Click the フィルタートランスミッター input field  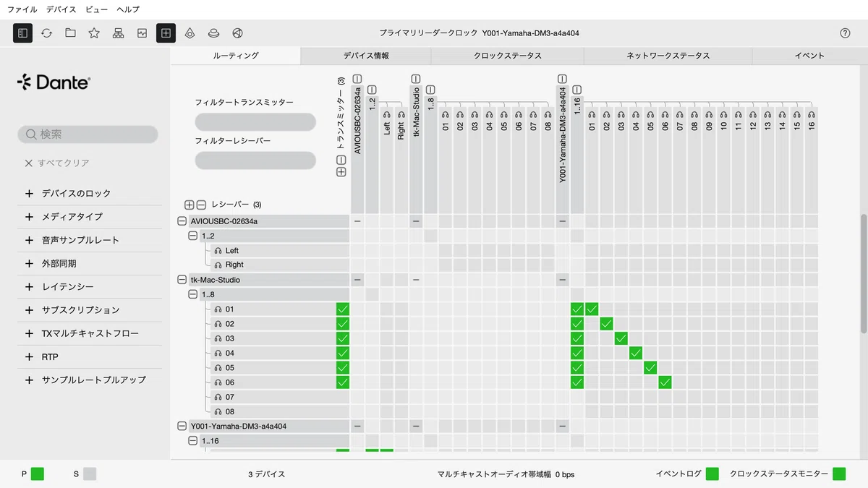click(x=255, y=122)
